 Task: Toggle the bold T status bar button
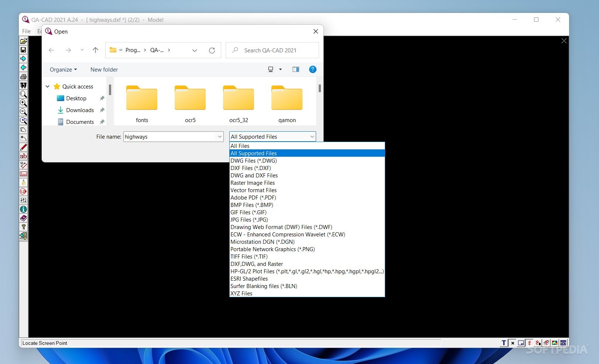tap(504, 343)
